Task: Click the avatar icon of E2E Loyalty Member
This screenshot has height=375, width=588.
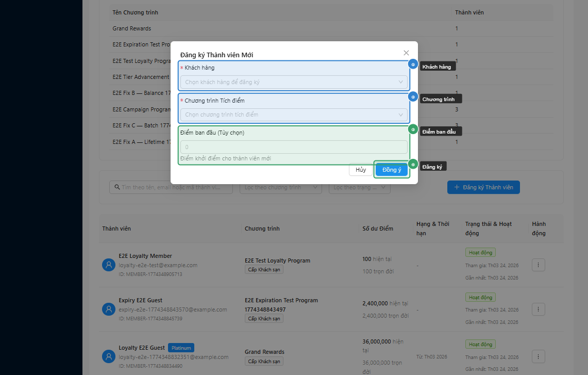Action: [108, 265]
